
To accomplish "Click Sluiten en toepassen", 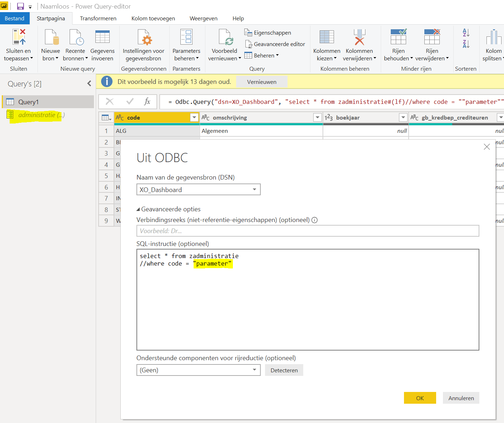I will 19,45.
